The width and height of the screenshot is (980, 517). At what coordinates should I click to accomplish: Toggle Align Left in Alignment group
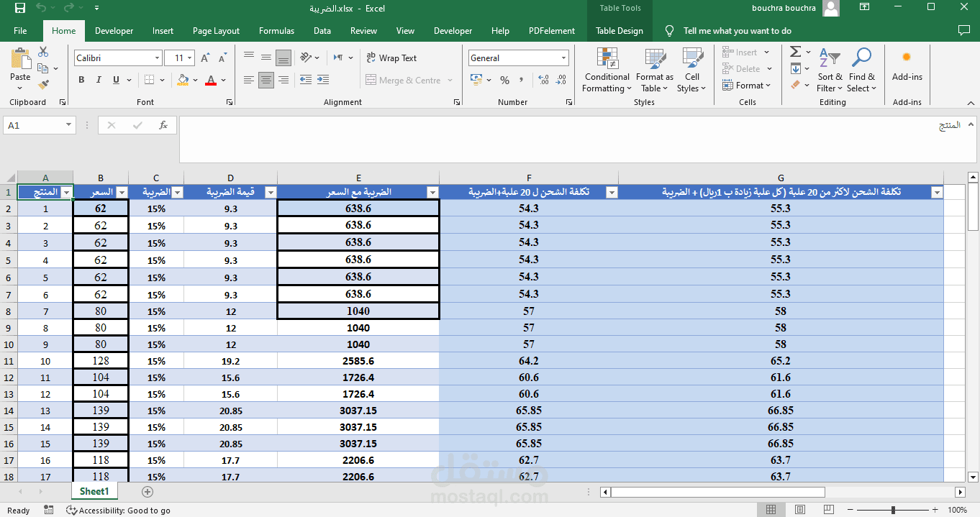coord(249,80)
